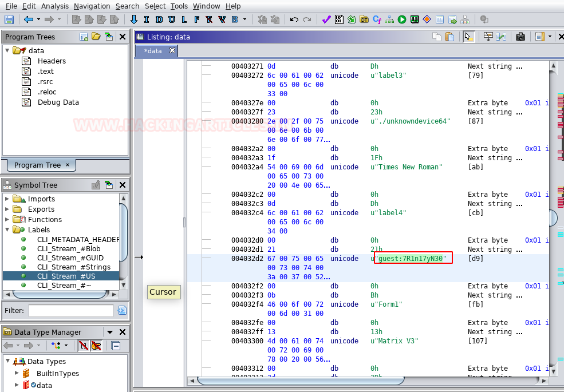
Task: Select the CLI_Stream_#Blob label
Action: [68, 248]
